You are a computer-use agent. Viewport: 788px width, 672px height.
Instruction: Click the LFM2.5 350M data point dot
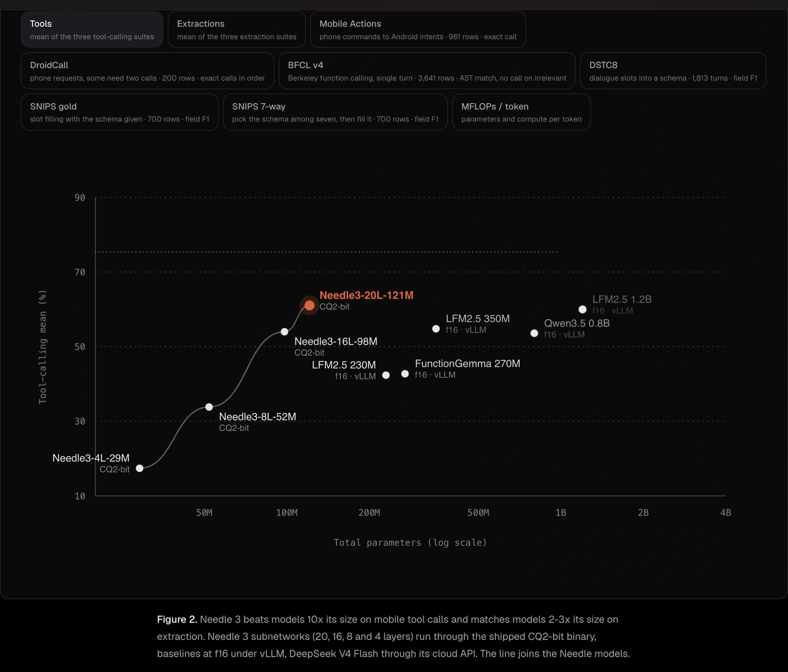point(436,329)
